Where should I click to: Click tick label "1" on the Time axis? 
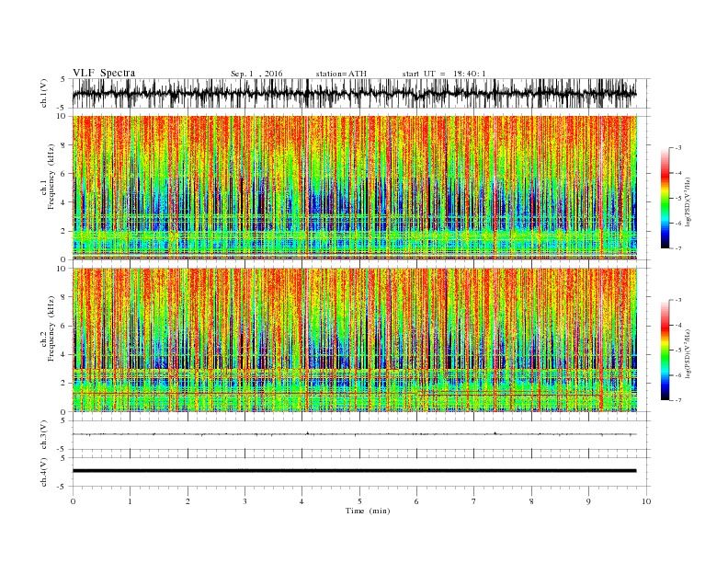[130, 501]
